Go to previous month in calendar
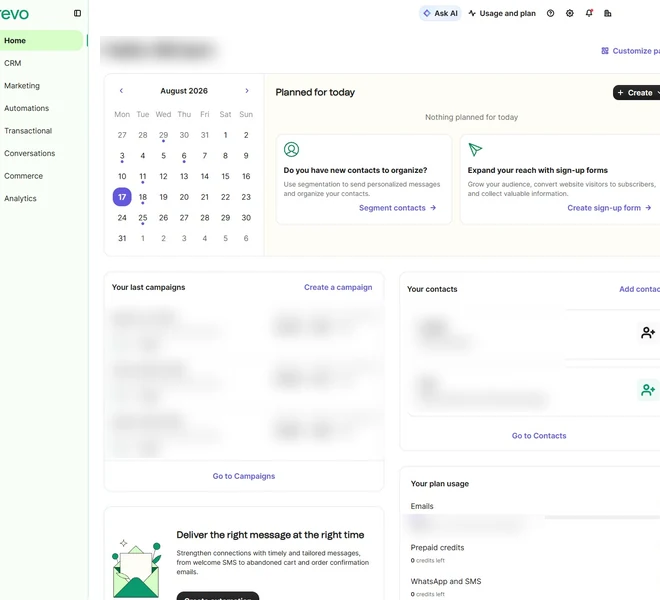Image resolution: width=660 pixels, height=600 pixels. (121, 91)
